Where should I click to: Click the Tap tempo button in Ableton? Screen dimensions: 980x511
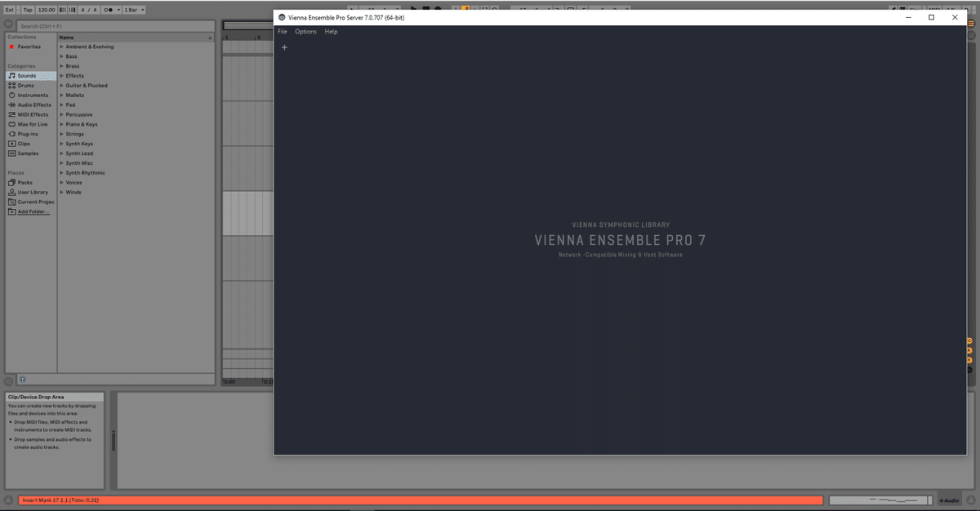(28, 10)
